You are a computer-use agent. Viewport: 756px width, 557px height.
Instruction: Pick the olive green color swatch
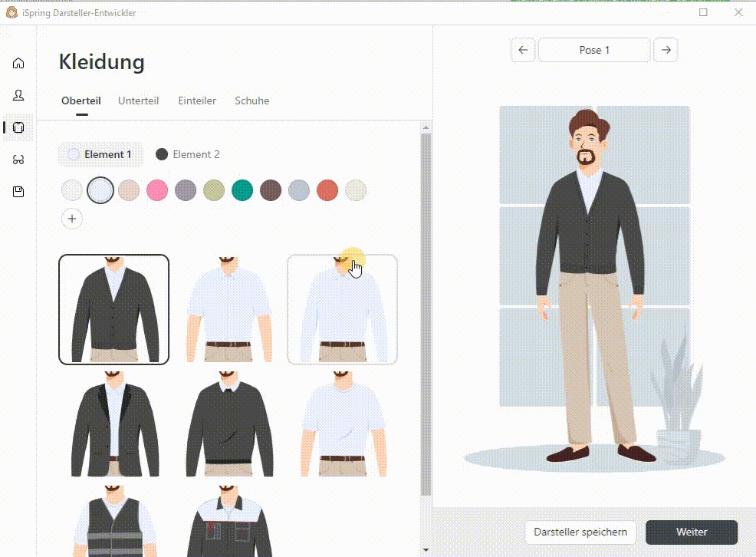tap(214, 190)
